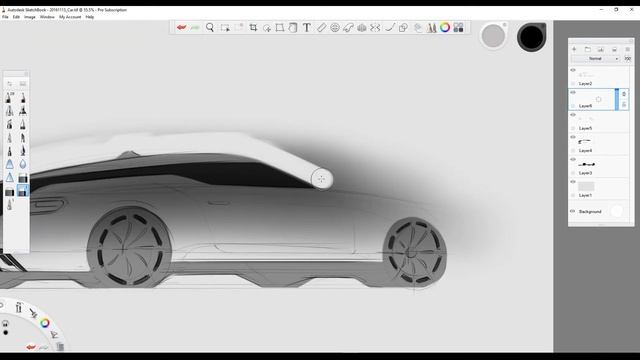
Task: Select the Transform tool
Action: [x=280, y=27]
